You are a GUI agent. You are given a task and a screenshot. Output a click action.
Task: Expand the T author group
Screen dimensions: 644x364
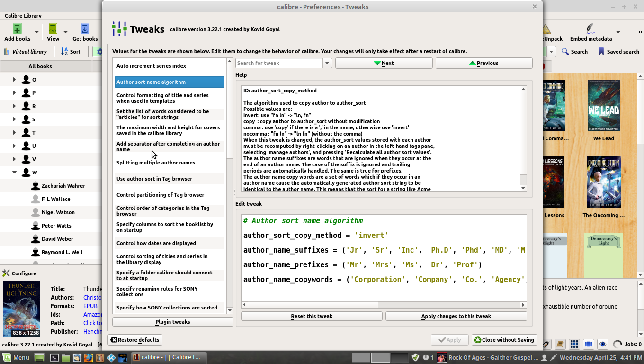tap(14, 133)
